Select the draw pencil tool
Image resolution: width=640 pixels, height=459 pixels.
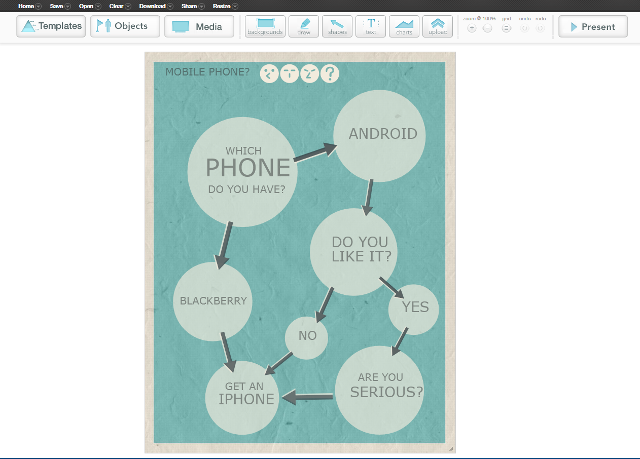click(303, 27)
